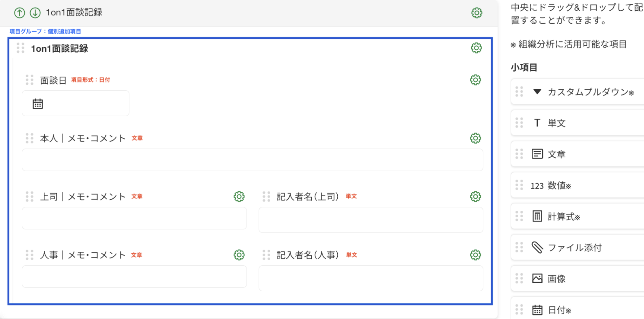Click the calendar icon in the 面談日 input
The height and width of the screenshot is (319, 644).
click(38, 104)
